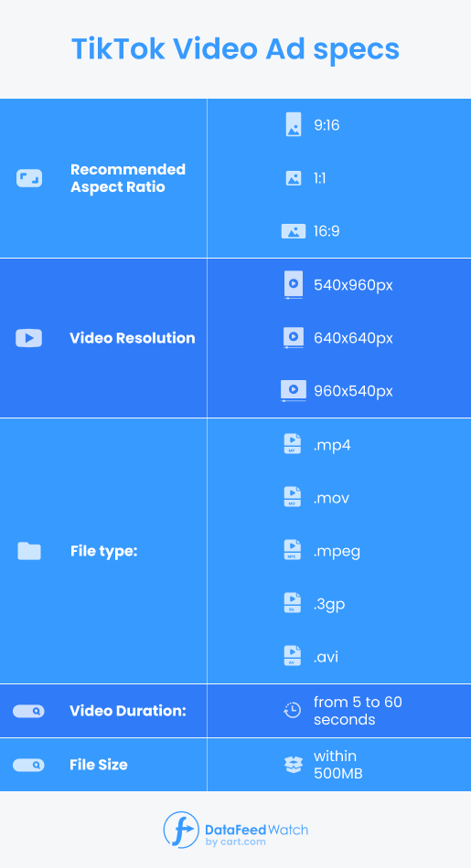Click the file icon beside .mpeg
The width and height of the screenshot is (471, 868).
293,550
